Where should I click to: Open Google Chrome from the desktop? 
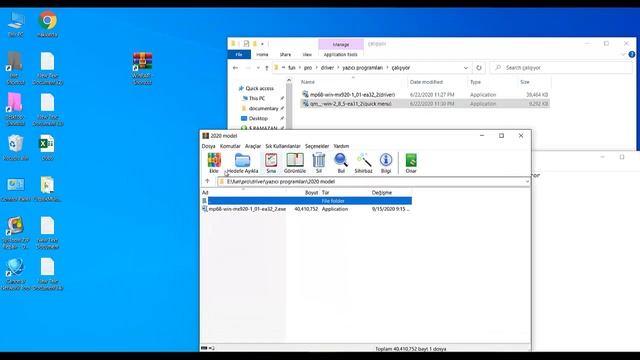pos(47,24)
